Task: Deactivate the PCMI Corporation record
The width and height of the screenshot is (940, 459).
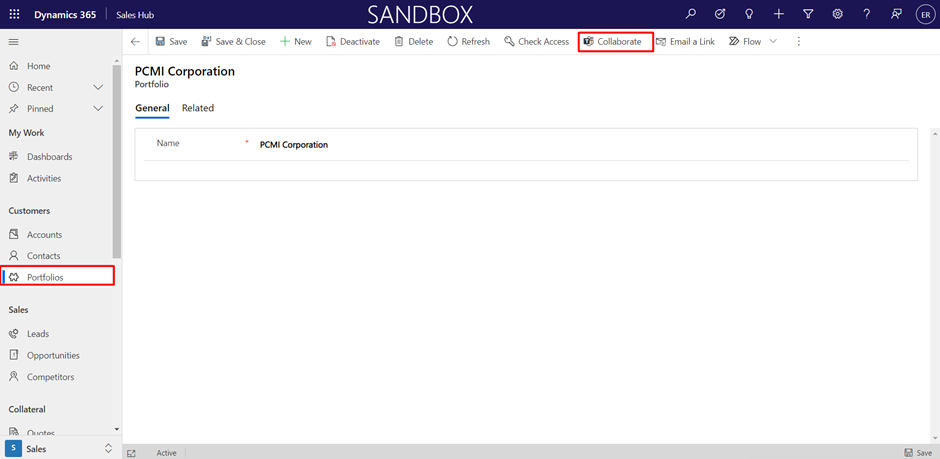Action: 353,42
